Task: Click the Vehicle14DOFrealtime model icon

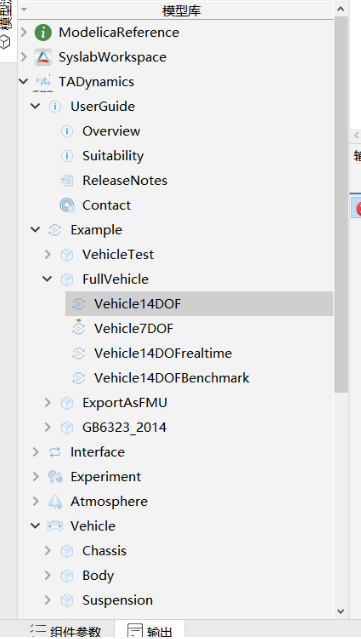Action: pos(79,353)
